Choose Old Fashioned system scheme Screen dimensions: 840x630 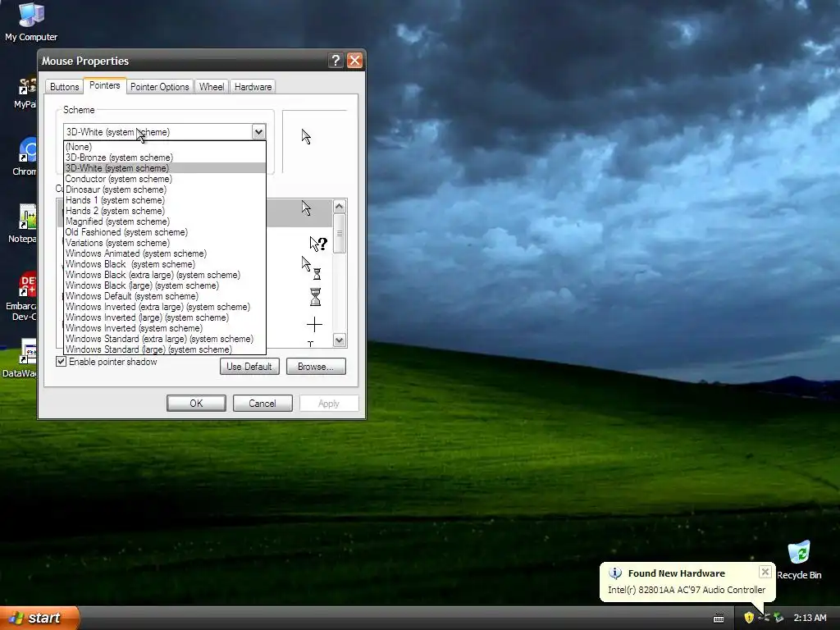tap(164, 232)
